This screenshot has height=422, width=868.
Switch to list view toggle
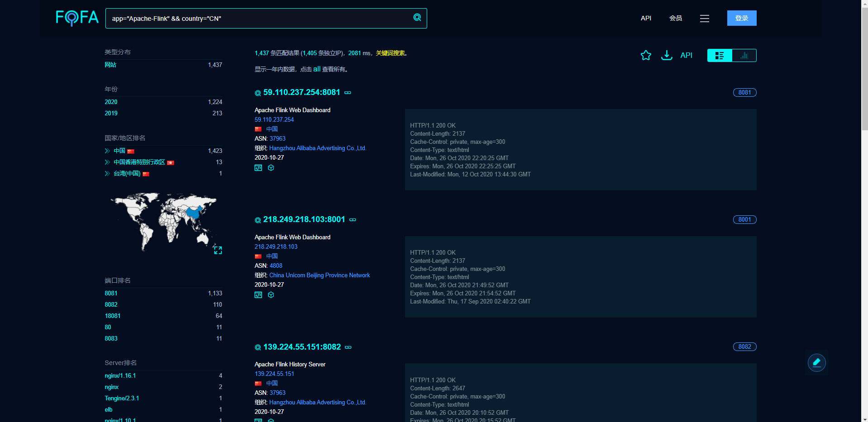(x=720, y=56)
